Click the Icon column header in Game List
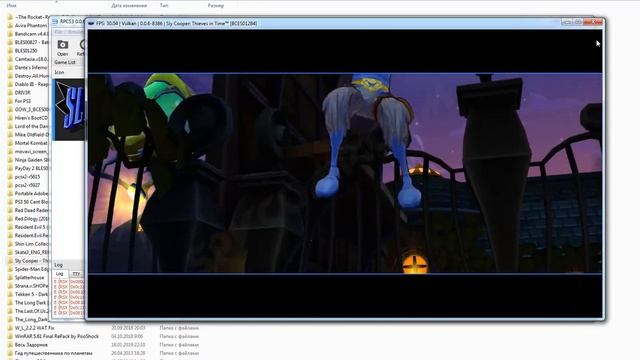The width and height of the screenshot is (640, 360). tap(59, 72)
